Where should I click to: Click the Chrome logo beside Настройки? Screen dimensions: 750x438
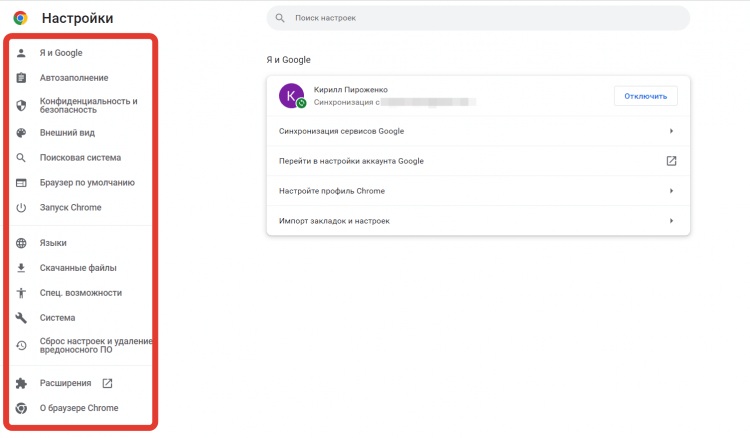pos(20,18)
